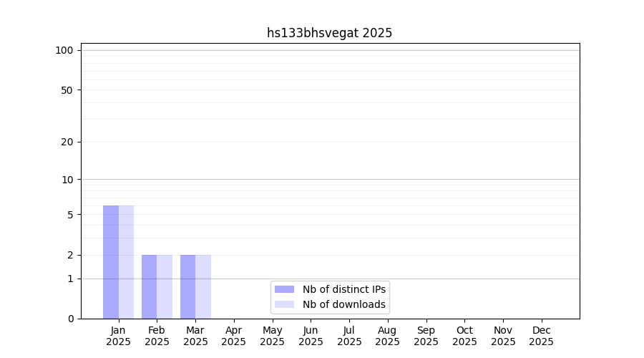Click the Jun 2025 x-axis label
Screen dimensions: 644x358
pos(311,336)
